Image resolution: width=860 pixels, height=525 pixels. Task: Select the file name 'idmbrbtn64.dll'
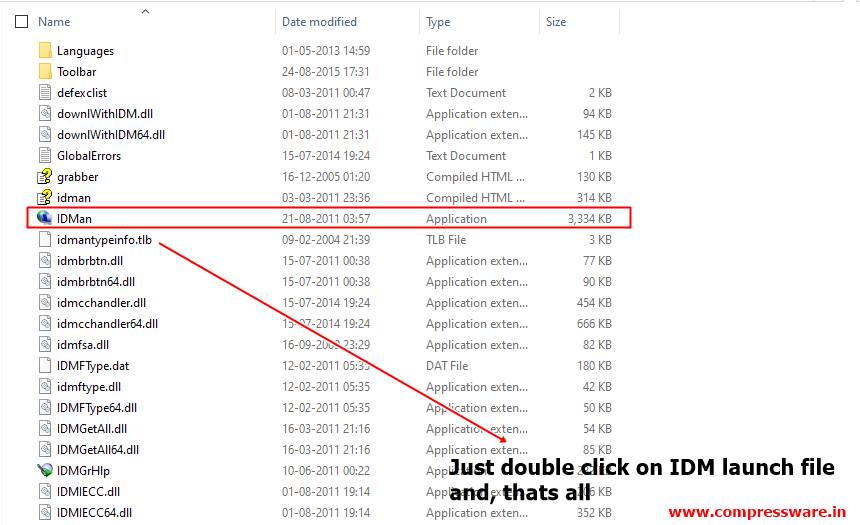pyautogui.click(x=96, y=281)
